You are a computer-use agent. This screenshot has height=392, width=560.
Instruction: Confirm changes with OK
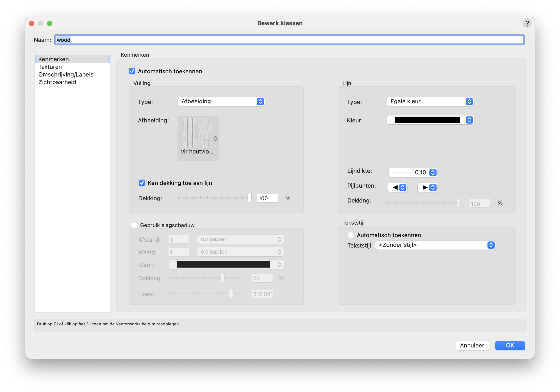pos(510,345)
